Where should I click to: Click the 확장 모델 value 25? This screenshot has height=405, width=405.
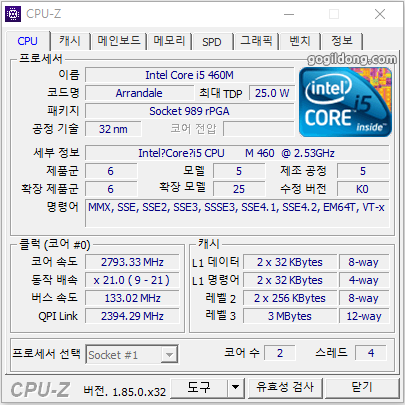tap(239, 189)
